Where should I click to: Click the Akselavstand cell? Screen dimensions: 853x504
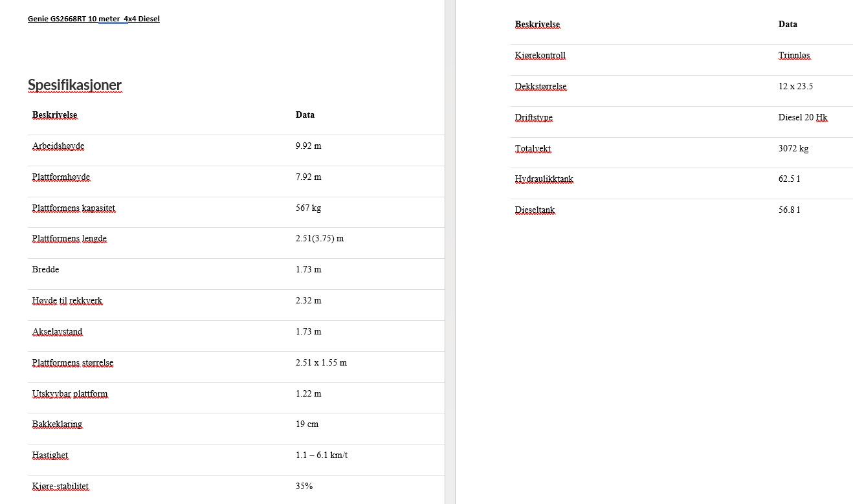point(57,332)
